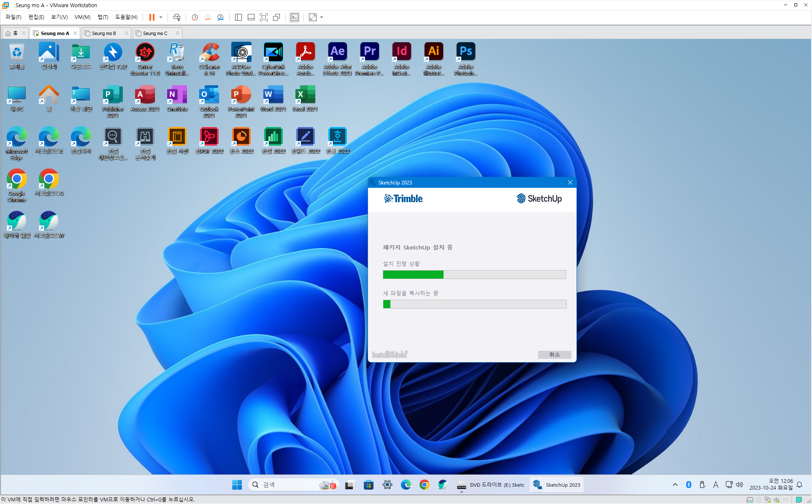Click the 취소 cancel button in installer

(554, 355)
